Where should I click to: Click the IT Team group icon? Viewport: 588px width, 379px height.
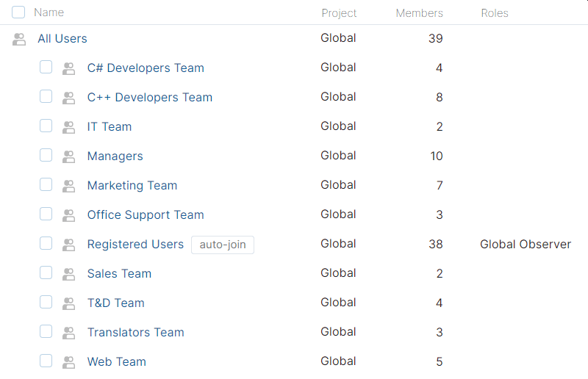point(68,127)
